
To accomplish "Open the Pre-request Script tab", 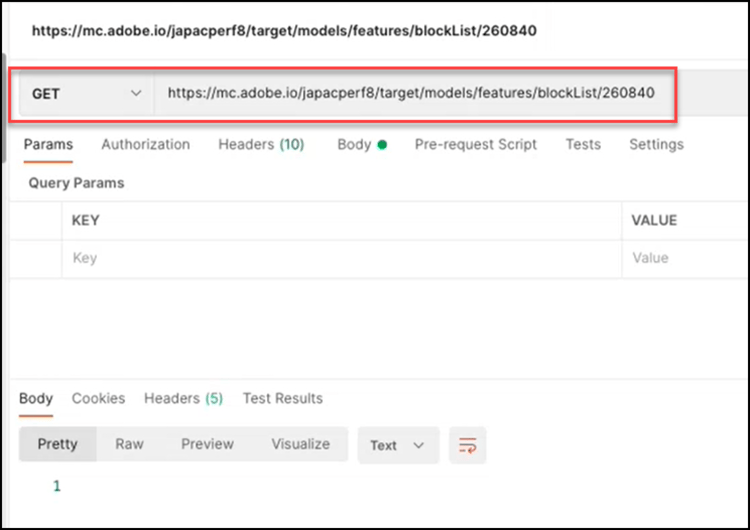I will 475,144.
